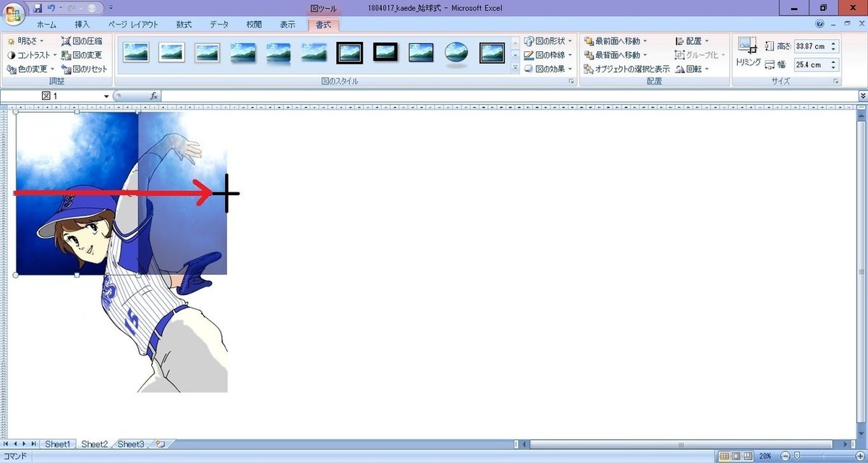Screen dimensions: 868x463
Task: Expand the full picture styles gallery
Action: (x=516, y=68)
